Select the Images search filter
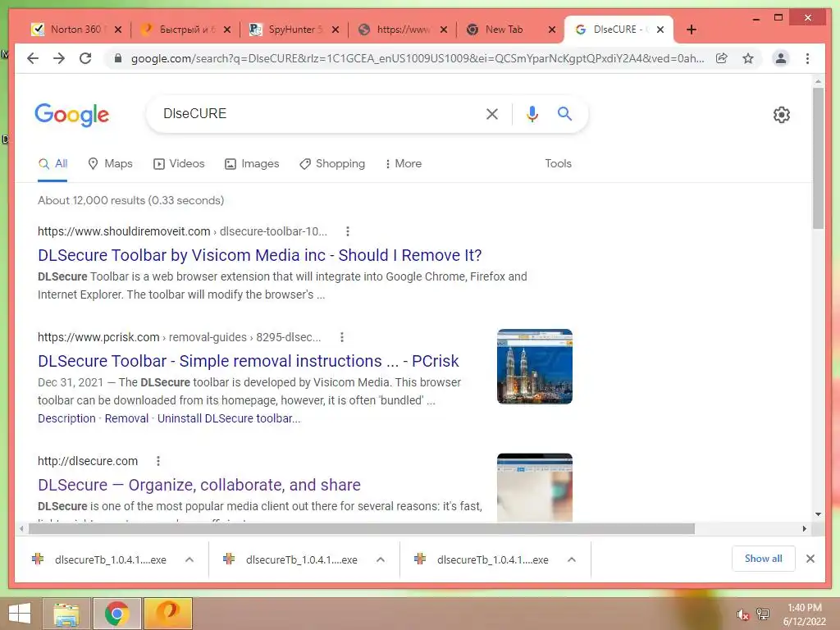This screenshot has height=630, width=840. pos(252,164)
